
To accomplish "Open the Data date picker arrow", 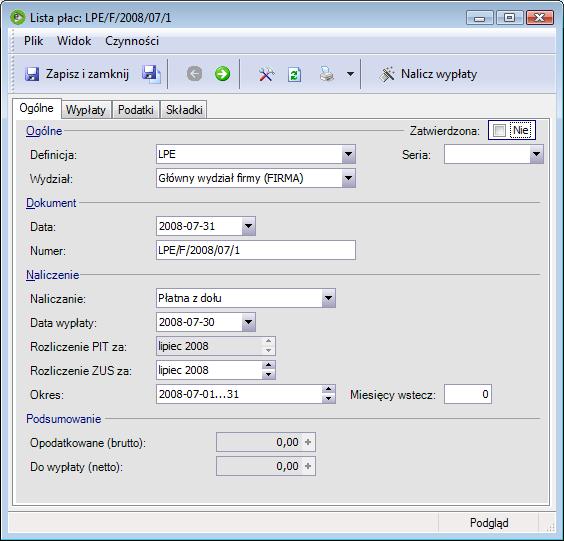I will (x=248, y=226).
